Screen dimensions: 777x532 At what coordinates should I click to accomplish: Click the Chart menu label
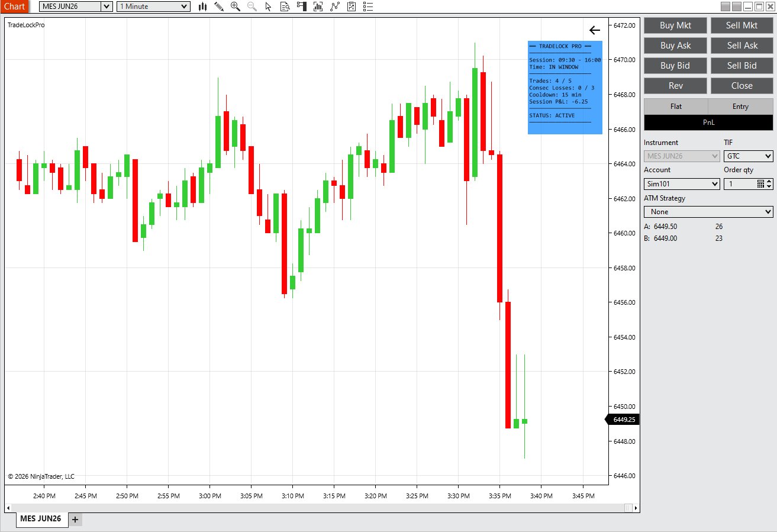click(14, 7)
